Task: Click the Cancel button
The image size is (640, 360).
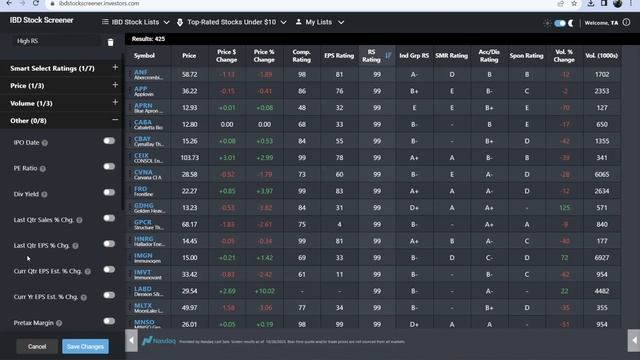Action: point(37,347)
